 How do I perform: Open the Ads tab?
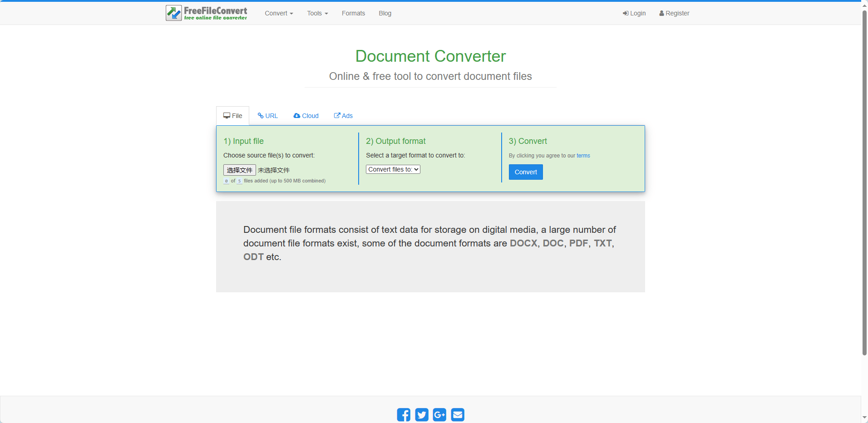click(343, 116)
